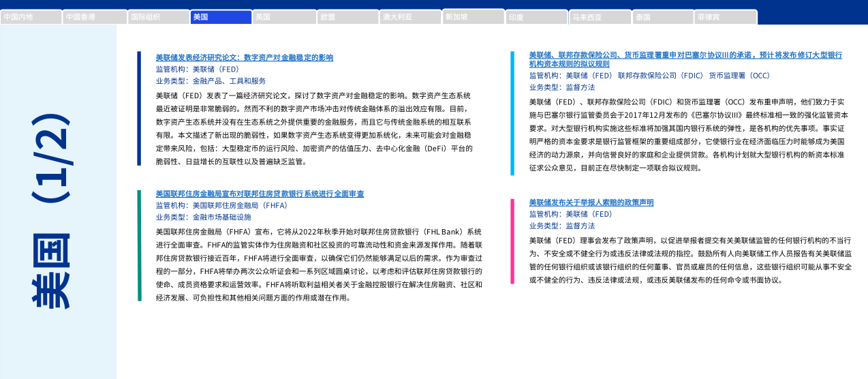The height and width of the screenshot is (379, 868).
Task: Open the 数字资产对金融稳定的影响 article link
Action: pyautogui.click(x=245, y=58)
